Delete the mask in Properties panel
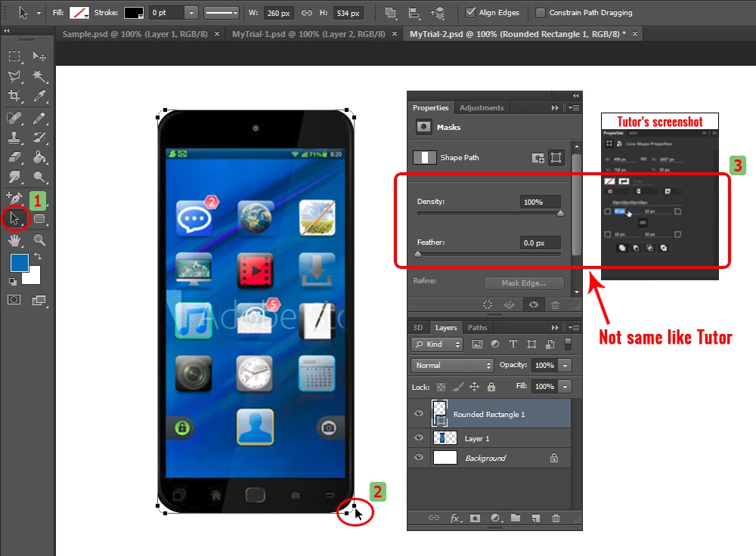This screenshot has width=756, height=556. point(556,304)
